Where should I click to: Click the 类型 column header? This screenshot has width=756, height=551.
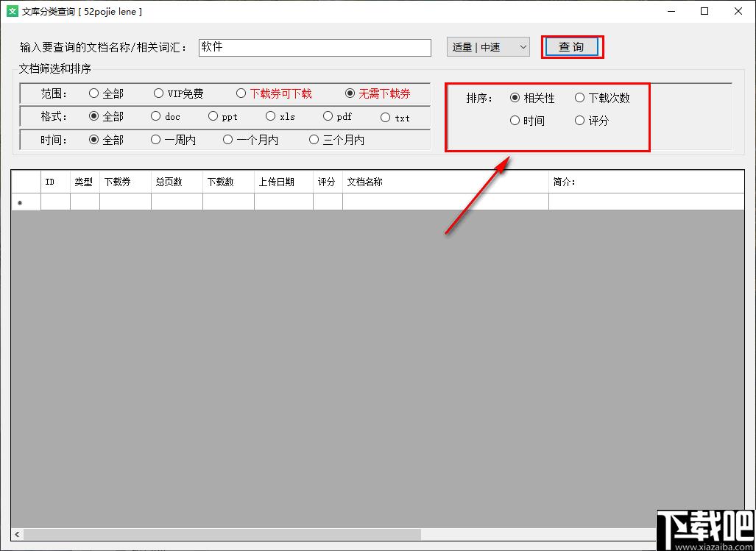[85, 182]
